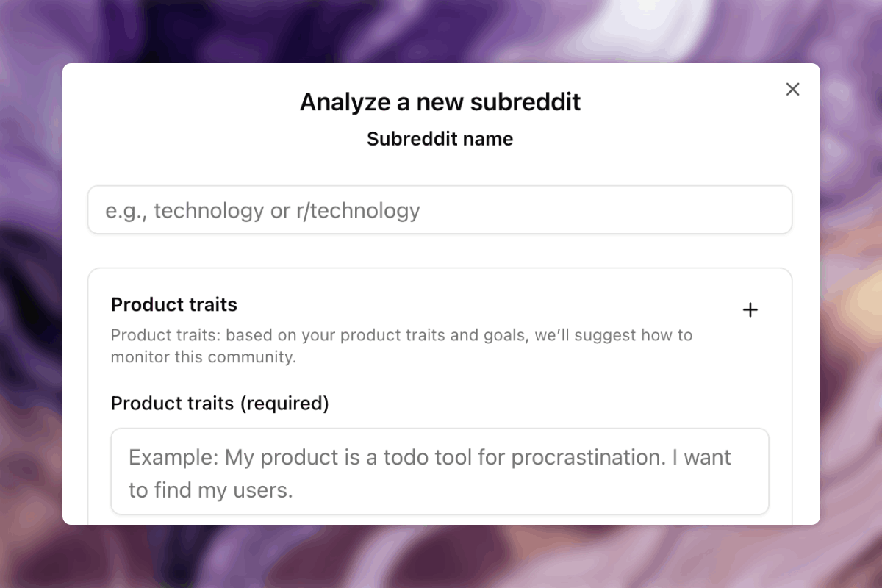Click the Product traits section header
Image resolution: width=882 pixels, height=588 pixels.
(173, 304)
